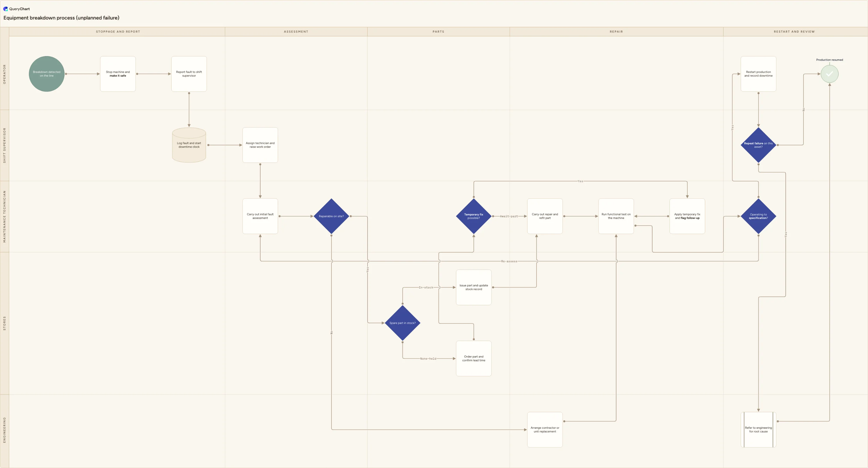Select the 'Parts' column header
Image resolution: width=868 pixels, height=468 pixels.
[439, 32]
